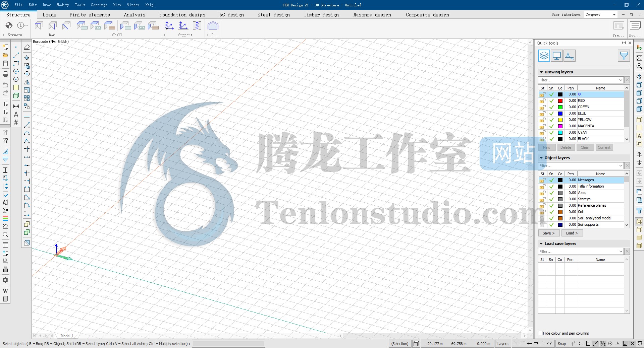Toggle visibility checkmark of RED drawing layer
The image size is (644, 348).
coord(551,101)
